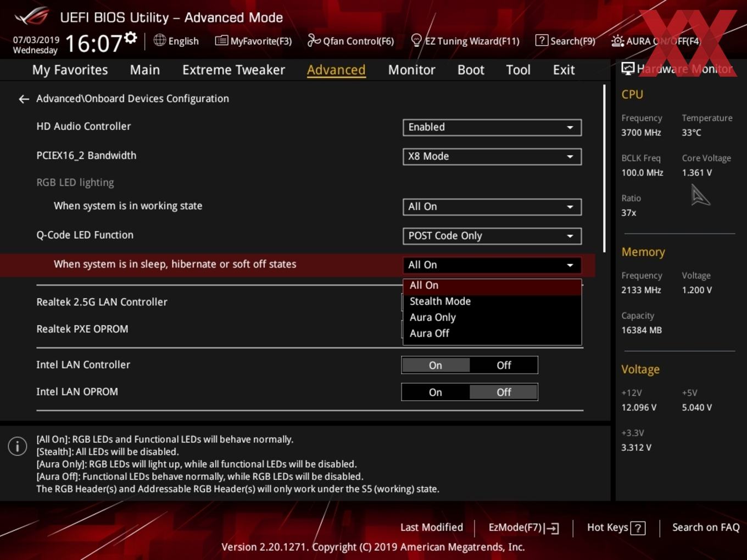Switch to the Main tab
This screenshot has height=560, width=747.
tap(145, 70)
